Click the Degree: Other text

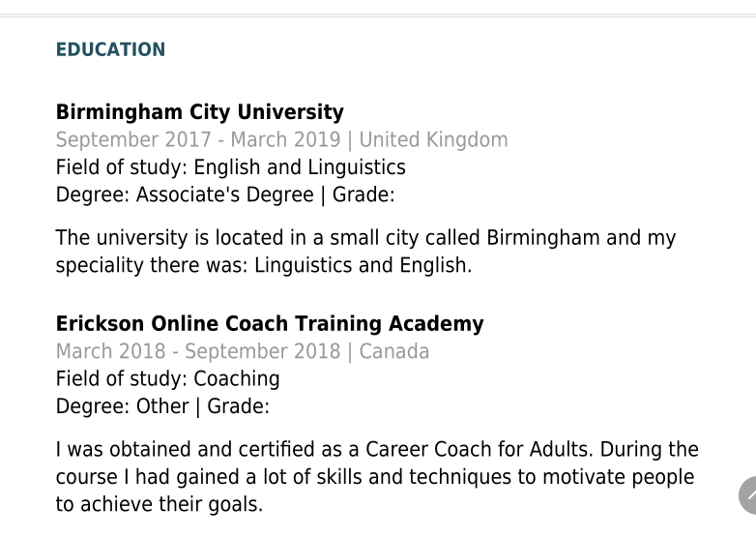click(x=122, y=406)
